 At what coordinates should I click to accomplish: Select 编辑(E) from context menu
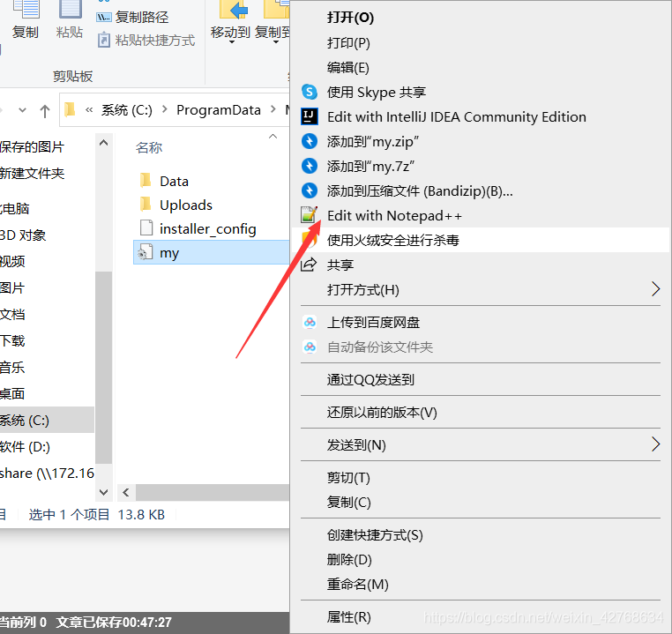(347, 67)
